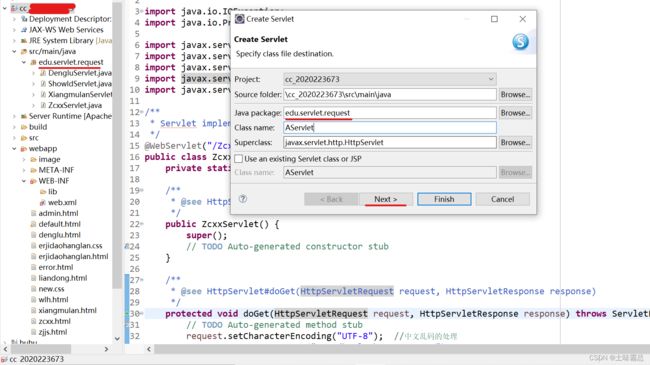Enable Use an existing Servlet class checkbox
This screenshot has height=365, width=650.
(238, 159)
